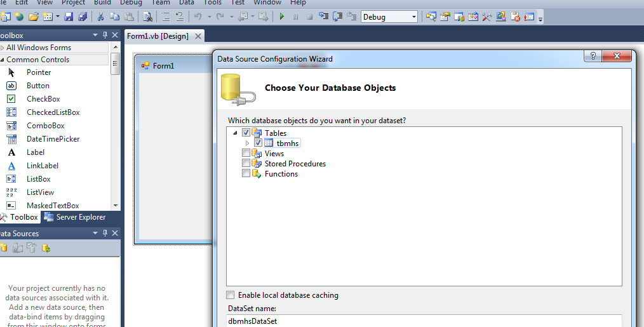644x327 pixels.
Task: Click the Copy icon in toolbar
Action: (114, 17)
